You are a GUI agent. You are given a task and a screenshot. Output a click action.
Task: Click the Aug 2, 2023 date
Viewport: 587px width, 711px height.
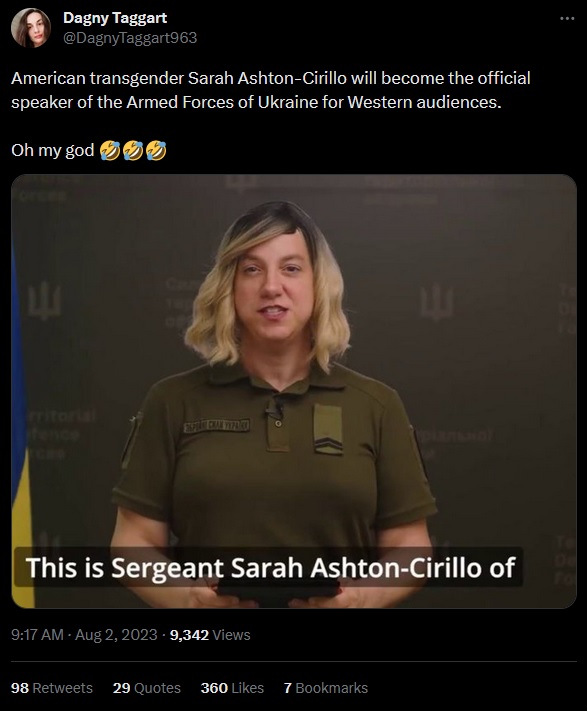[116, 635]
